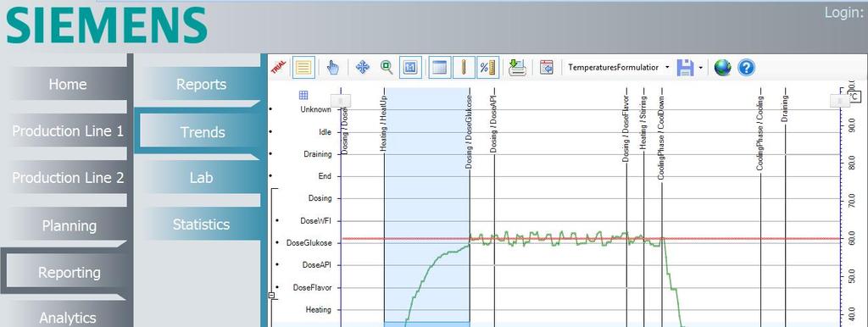Select the Dosing / DoseAPI phase marker

pos(494,124)
